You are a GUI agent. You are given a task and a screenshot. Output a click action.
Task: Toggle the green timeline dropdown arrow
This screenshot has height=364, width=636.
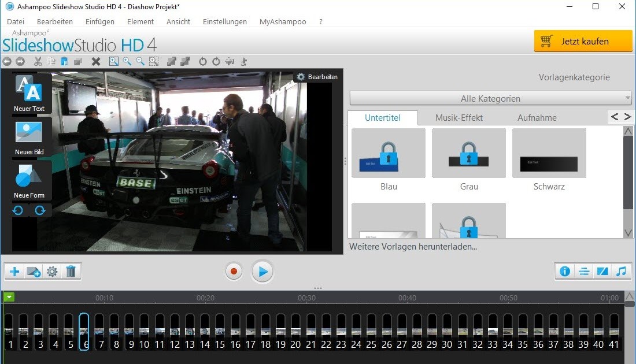point(9,297)
